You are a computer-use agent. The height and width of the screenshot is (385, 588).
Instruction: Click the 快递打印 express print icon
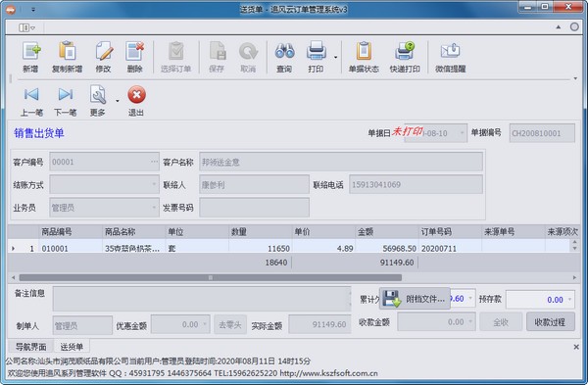[405, 51]
